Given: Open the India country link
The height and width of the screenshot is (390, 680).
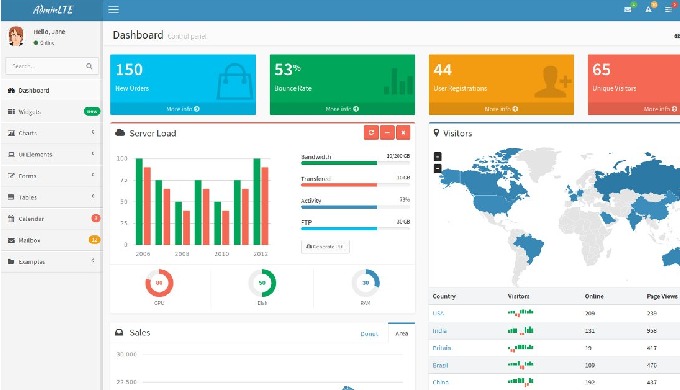Looking at the screenshot, I should coord(439,331).
